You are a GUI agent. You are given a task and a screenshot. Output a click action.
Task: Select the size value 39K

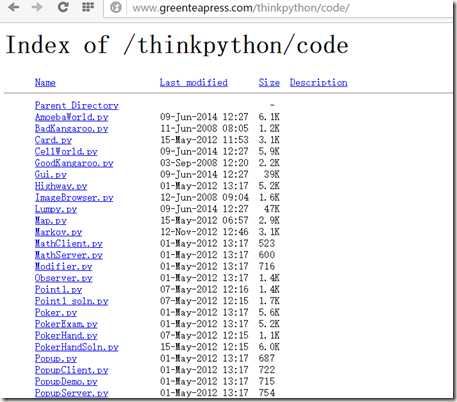[x=272, y=174]
